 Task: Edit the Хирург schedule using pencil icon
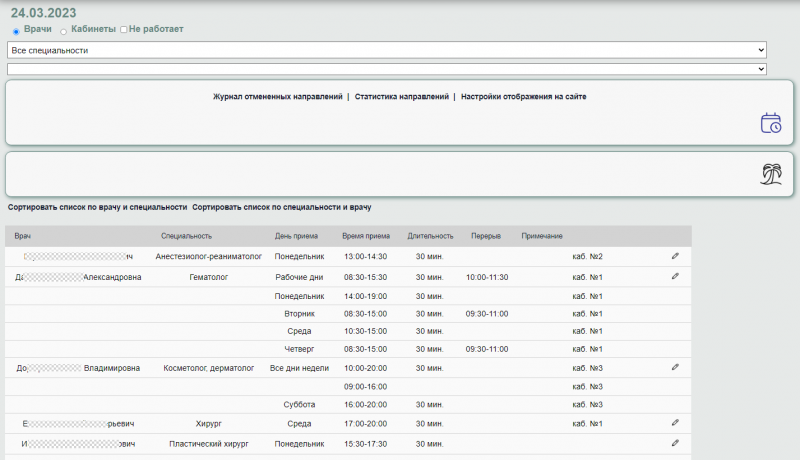point(675,423)
